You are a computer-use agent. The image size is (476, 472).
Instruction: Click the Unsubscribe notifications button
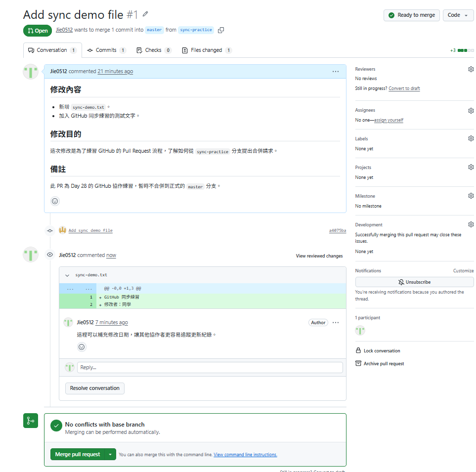point(414,282)
